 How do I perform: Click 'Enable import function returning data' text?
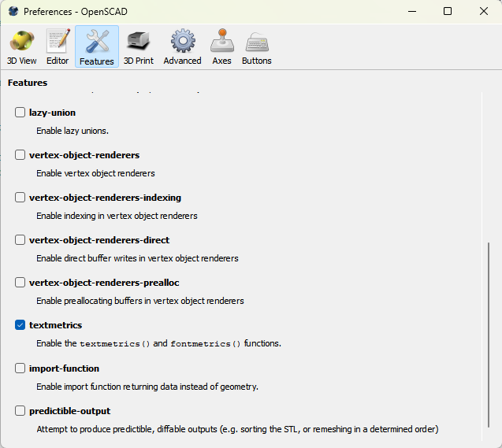[x=147, y=387]
